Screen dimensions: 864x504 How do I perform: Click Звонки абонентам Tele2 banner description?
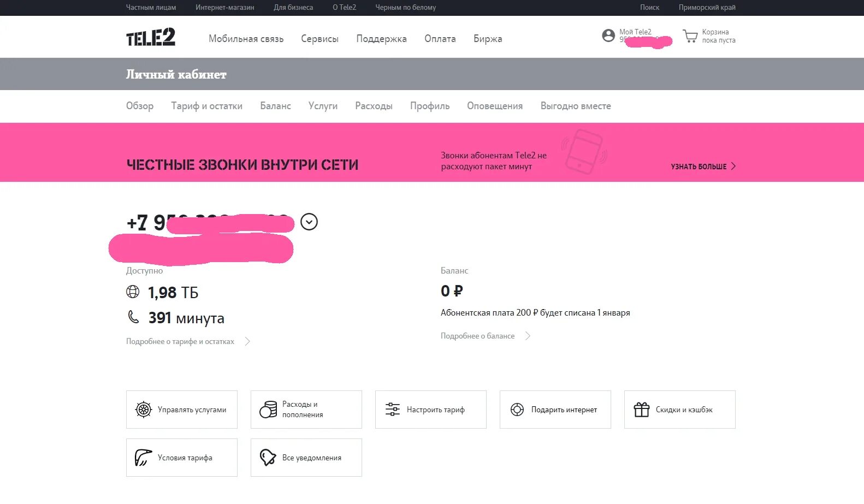coord(494,161)
